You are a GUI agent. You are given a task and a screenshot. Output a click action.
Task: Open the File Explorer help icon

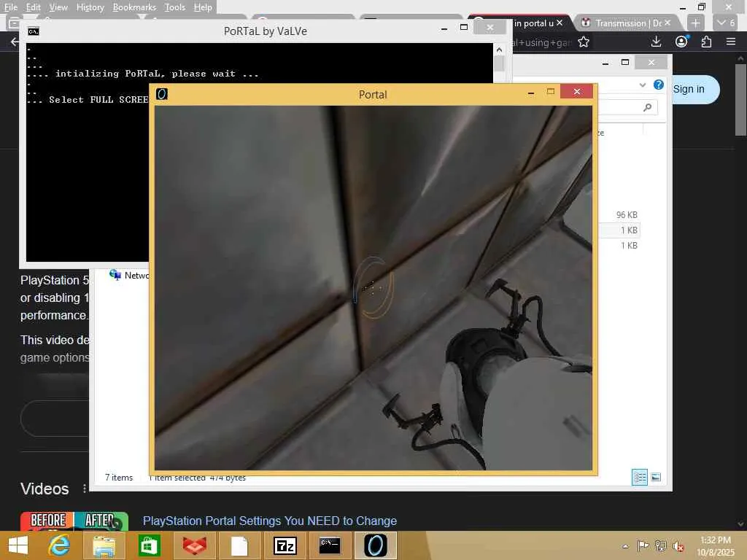[x=659, y=85]
